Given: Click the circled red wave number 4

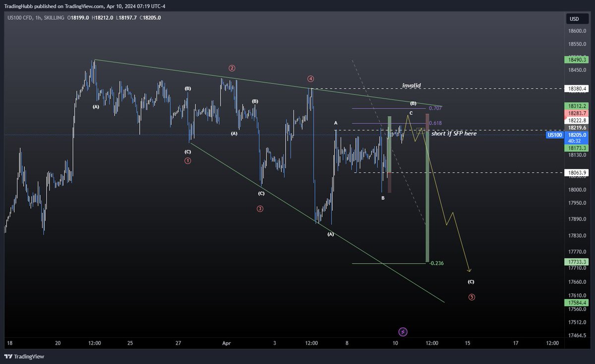Looking at the screenshot, I should tap(310, 78).
